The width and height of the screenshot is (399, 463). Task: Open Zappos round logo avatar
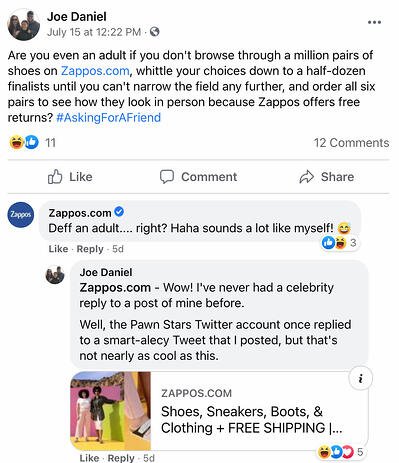(x=21, y=215)
